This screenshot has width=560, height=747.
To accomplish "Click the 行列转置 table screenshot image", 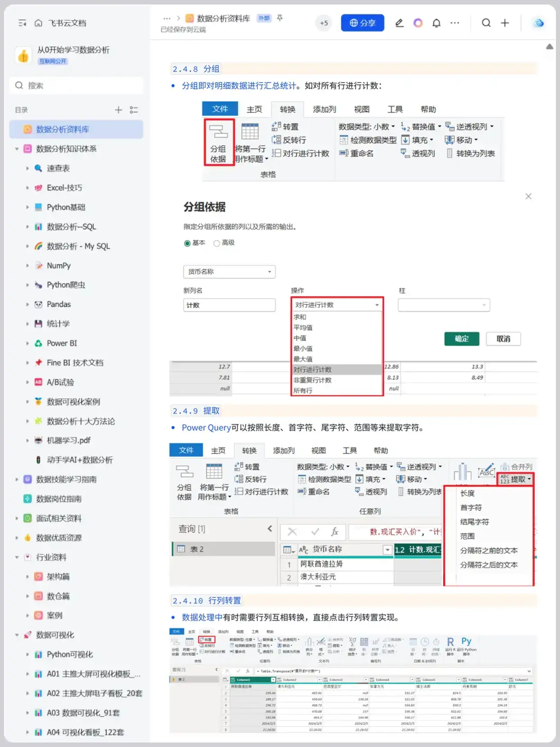I will coord(353,680).
